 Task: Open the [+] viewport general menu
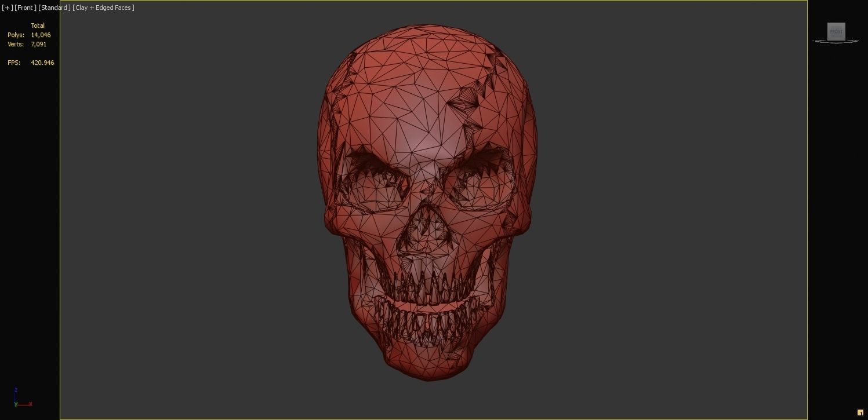7,8
